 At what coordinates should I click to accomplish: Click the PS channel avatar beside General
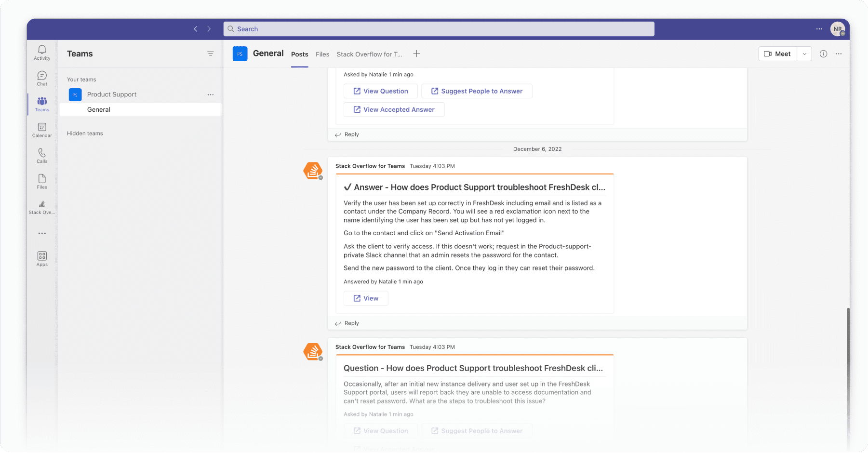coord(240,53)
